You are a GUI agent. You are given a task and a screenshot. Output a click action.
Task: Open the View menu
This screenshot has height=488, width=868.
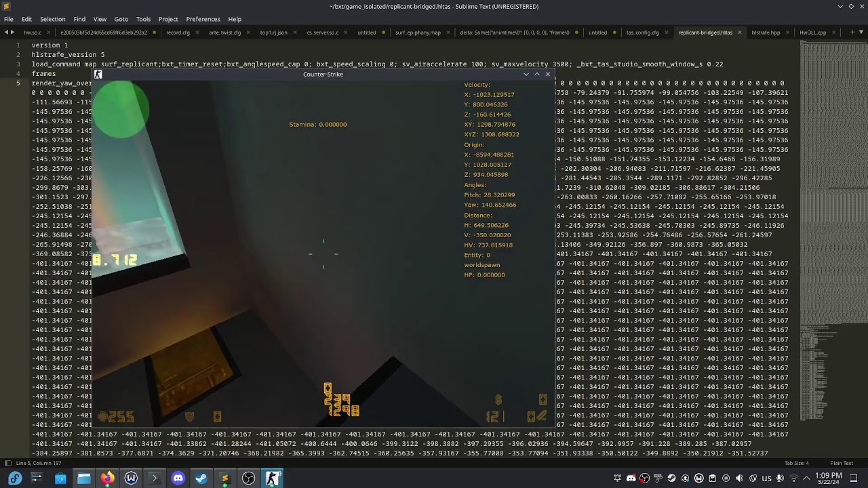100,19
